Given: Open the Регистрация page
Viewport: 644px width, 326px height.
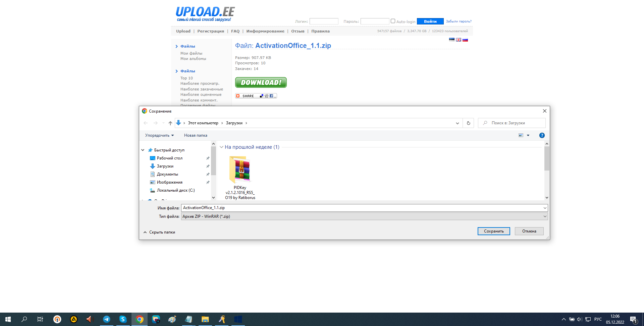Looking at the screenshot, I should pos(211,31).
